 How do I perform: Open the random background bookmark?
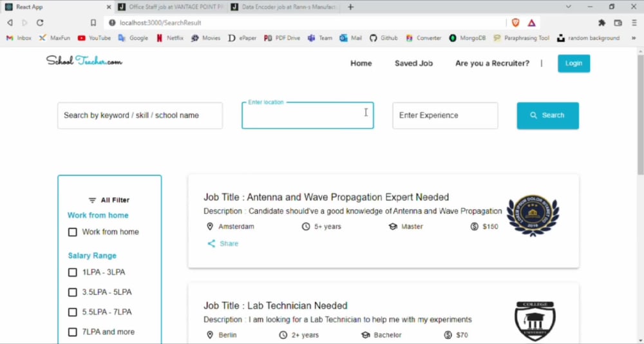point(589,38)
